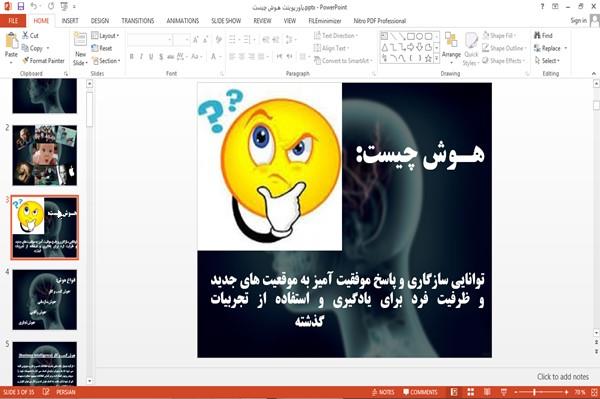This screenshot has width=600, height=399.
Task: Collapse the ribbon with the caret
Action: coord(594,73)
